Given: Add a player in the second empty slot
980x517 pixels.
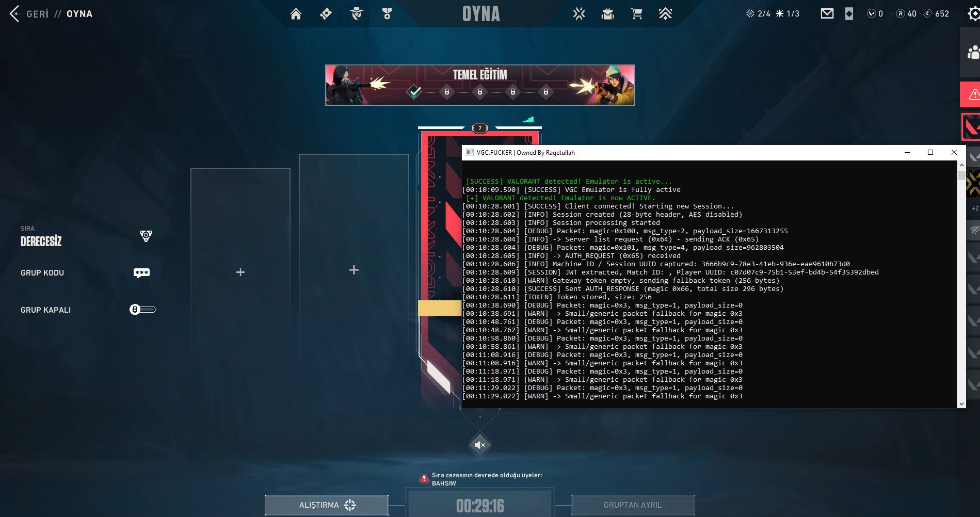Looking at the screenshot, I should click(x=354, y=270).
